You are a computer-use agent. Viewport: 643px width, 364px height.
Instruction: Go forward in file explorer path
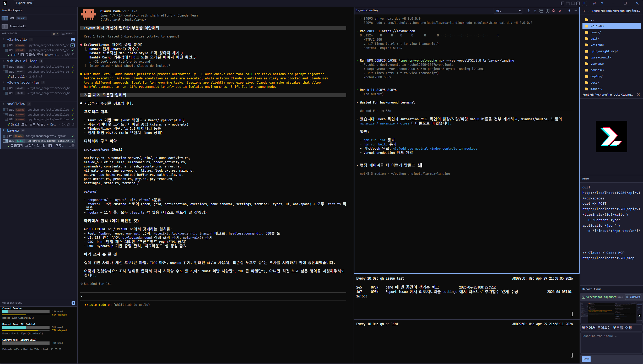[x=588, y=11]
